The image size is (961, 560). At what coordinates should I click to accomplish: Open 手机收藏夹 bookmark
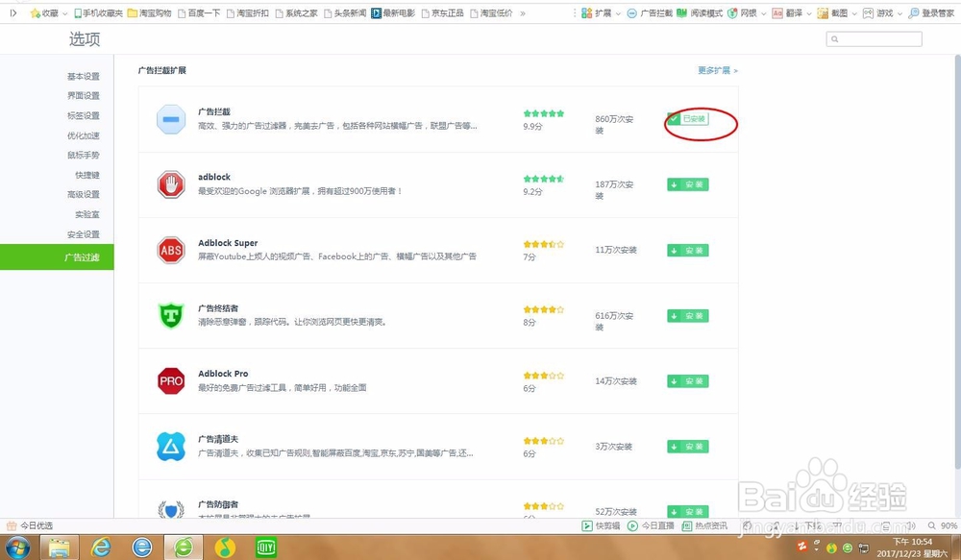pos(98,12)
